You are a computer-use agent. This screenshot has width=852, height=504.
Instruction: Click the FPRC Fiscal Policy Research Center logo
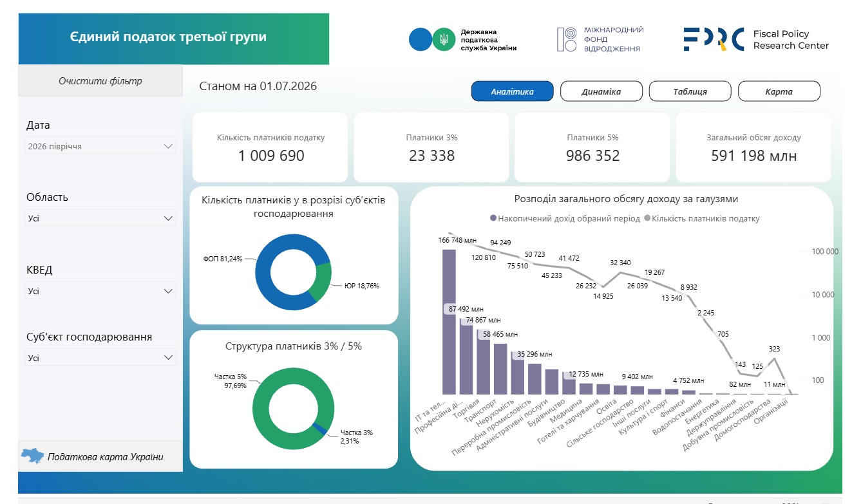click(x=756, y=39)
